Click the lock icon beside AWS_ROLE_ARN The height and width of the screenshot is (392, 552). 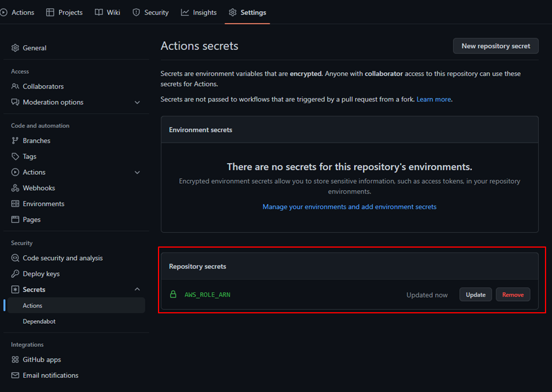pos(173,294)
